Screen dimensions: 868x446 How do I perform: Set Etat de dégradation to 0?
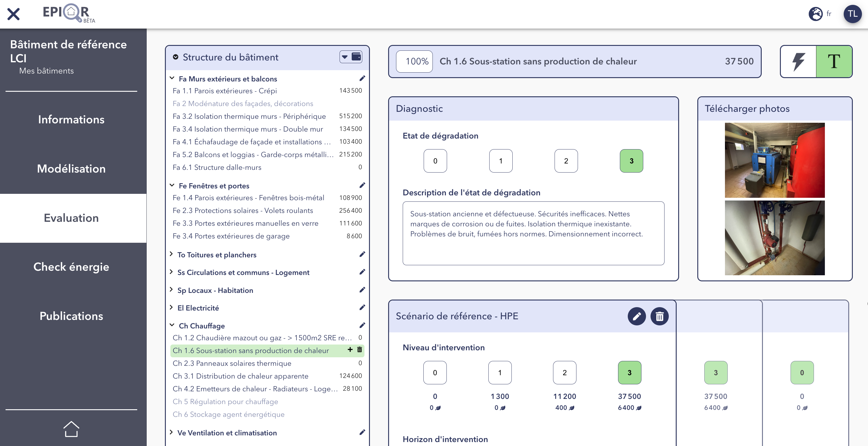(435, 161)
